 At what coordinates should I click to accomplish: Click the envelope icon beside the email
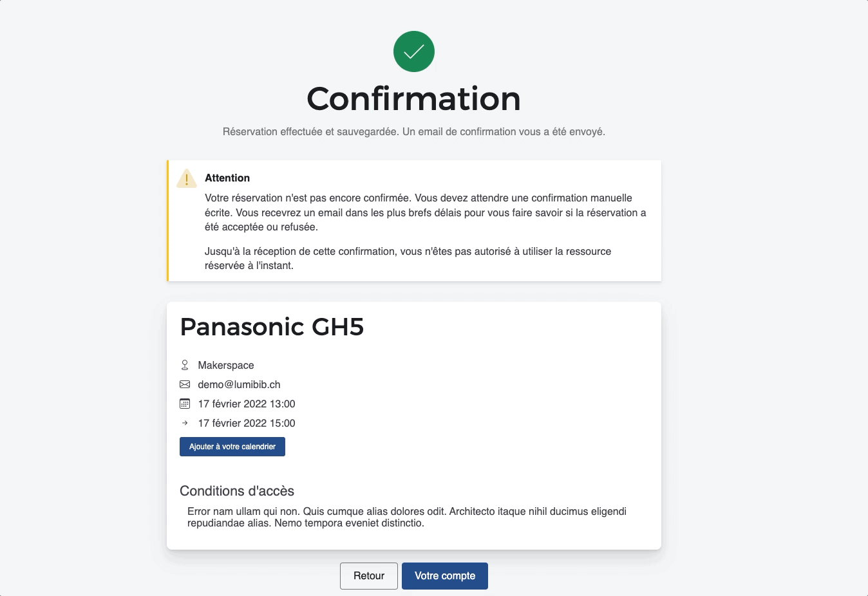[185, 384]
